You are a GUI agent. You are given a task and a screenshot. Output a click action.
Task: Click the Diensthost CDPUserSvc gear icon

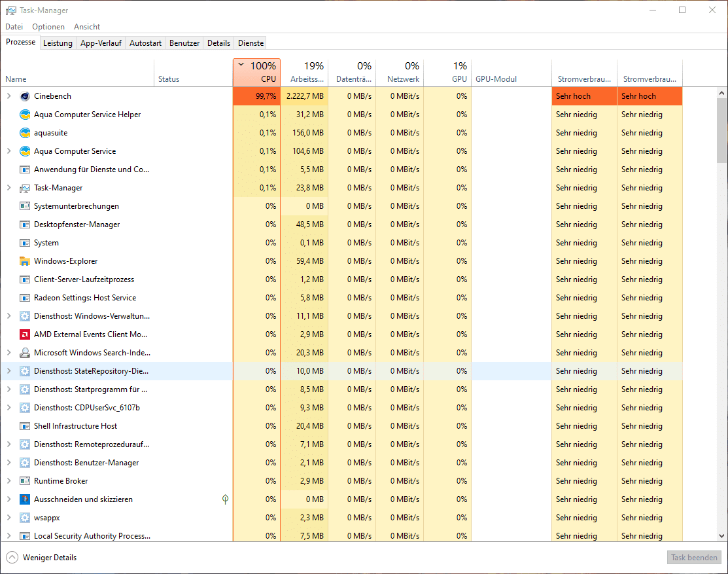tap(25, 408)
